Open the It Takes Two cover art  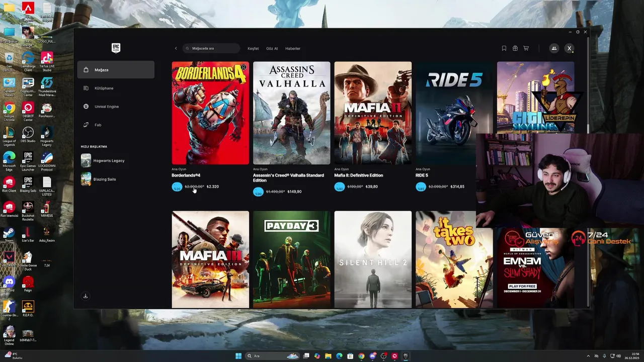(x=446, y=259)
